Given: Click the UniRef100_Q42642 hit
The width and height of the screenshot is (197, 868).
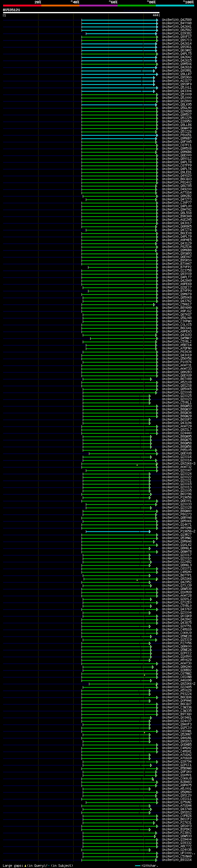Looking at the screenshot, I should (x=177, y=57).
